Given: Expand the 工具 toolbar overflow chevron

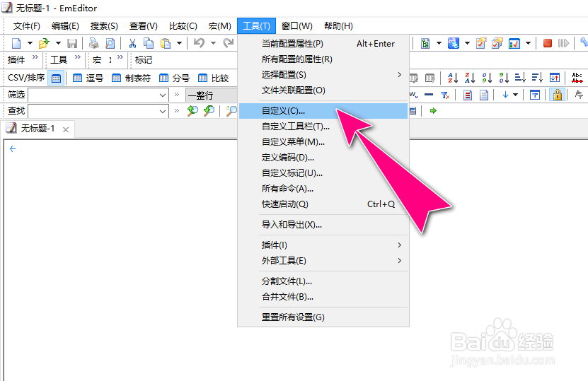Looking at the screenshot, I should [x=78, y=57].
